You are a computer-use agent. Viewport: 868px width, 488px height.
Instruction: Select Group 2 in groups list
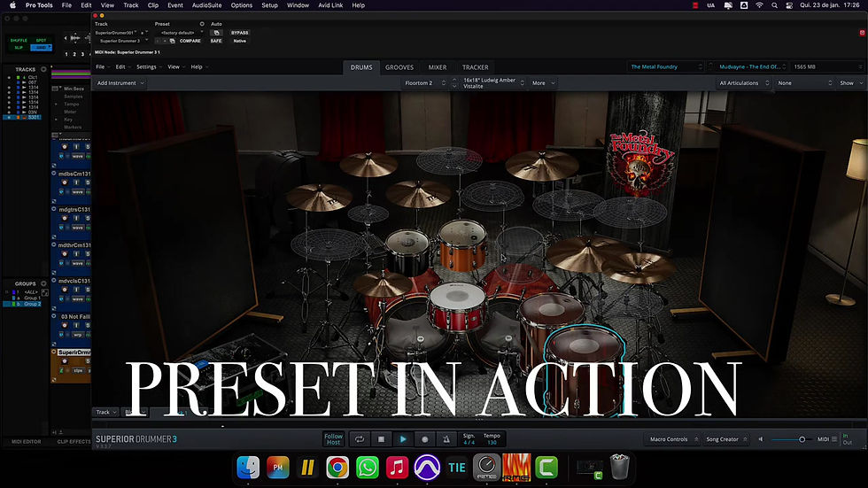point(32,304)
